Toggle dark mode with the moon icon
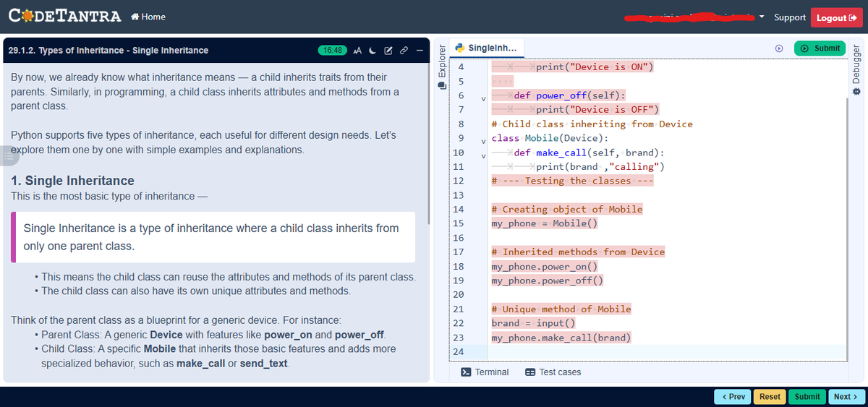The image size is (868, 407). tap(373, 51)
